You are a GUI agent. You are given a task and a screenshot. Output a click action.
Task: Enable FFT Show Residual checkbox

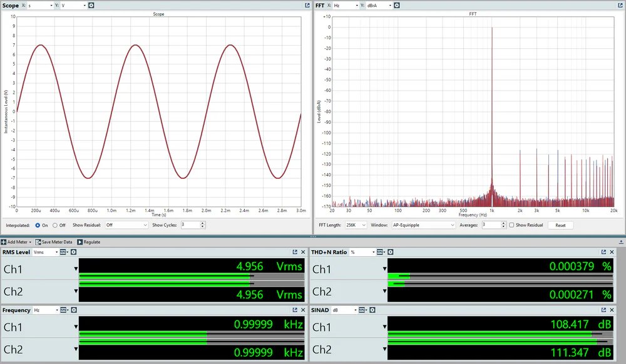[x=511, y=225]
